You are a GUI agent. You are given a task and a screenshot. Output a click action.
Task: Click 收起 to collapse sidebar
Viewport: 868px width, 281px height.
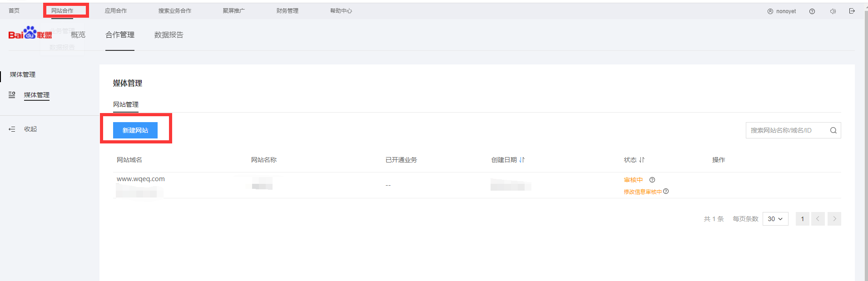click(30, 129)
